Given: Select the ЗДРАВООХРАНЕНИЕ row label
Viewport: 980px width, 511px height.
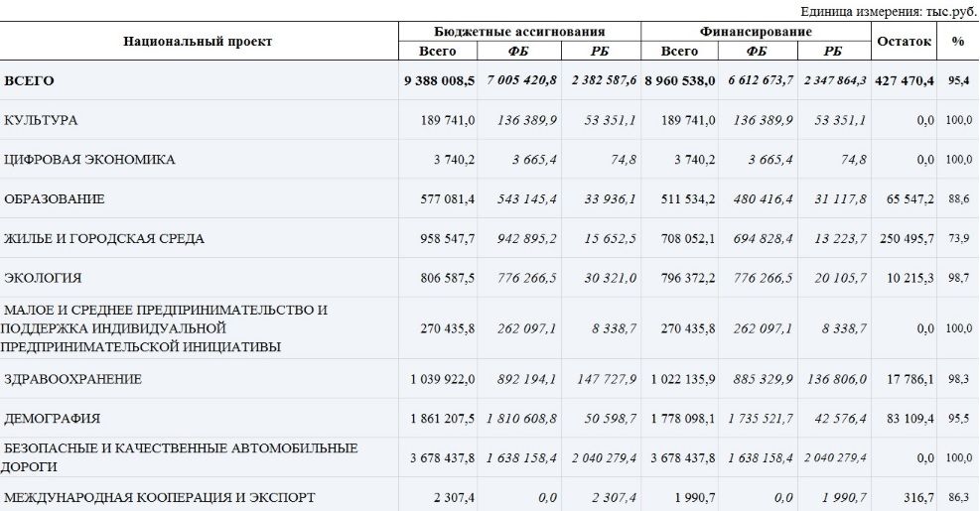Looking at the screenshot, I should click(x=72, y=379).
